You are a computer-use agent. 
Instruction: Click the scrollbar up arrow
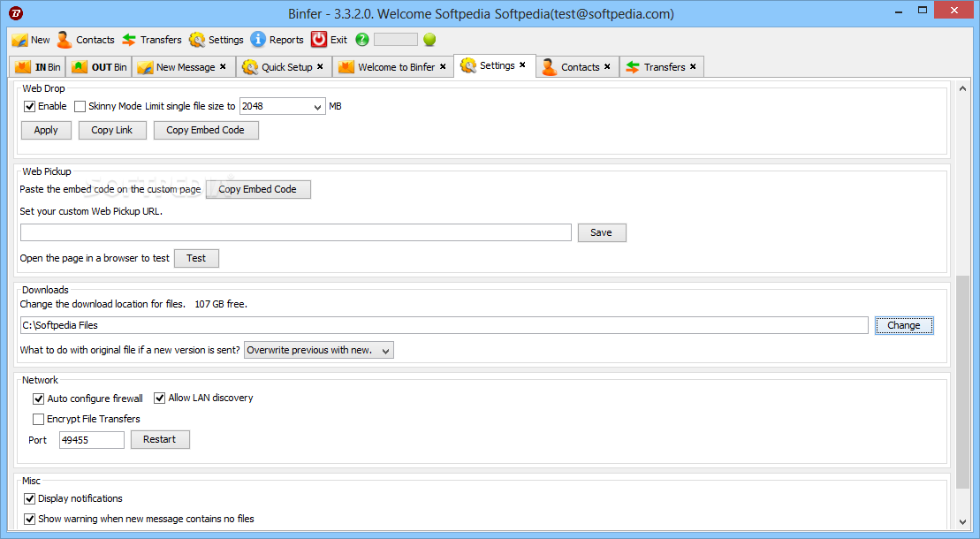coord(962,88)
